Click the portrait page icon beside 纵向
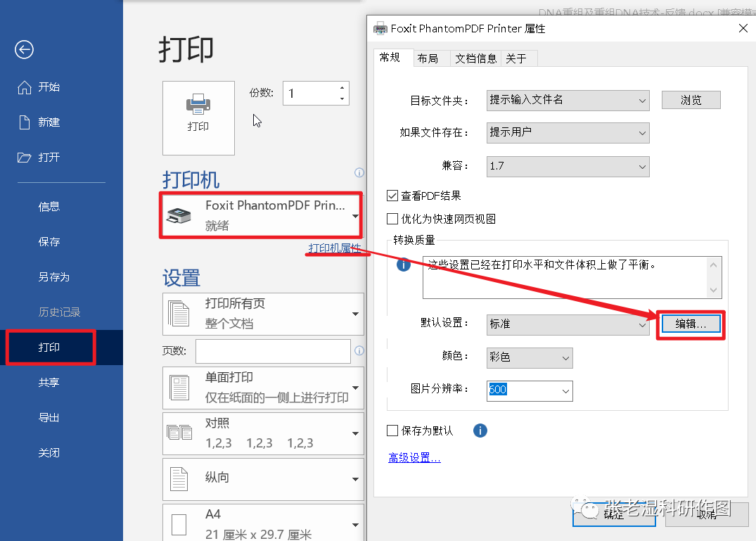This screenshot has height=541, width=756. (x=177, y=478)
